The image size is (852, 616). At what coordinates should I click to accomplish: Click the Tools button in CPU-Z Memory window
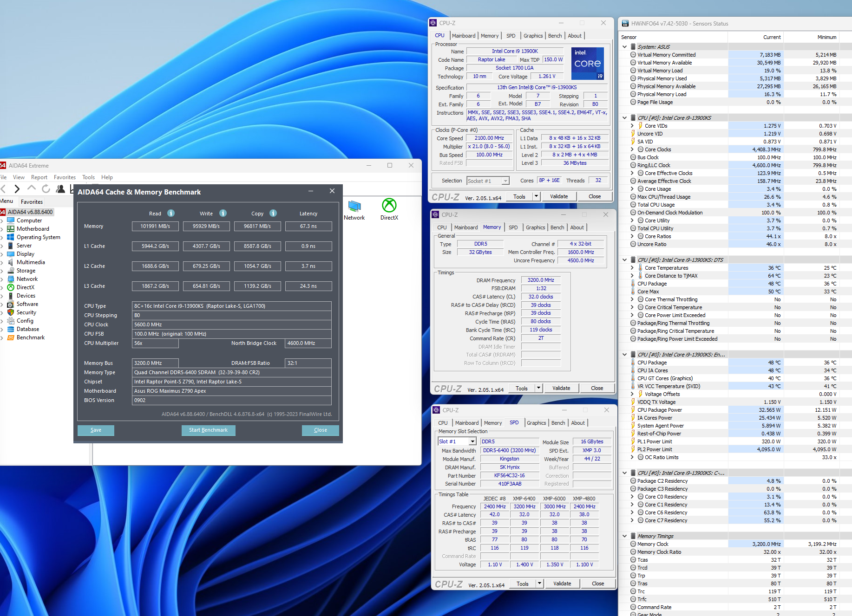[x=522, y=388]
